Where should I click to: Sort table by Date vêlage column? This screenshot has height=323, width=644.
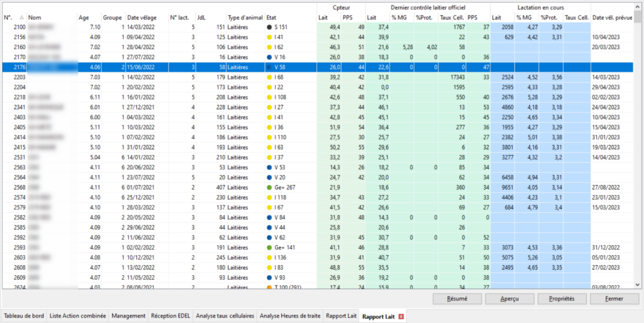pyautogui.click(x=146, y=18)
